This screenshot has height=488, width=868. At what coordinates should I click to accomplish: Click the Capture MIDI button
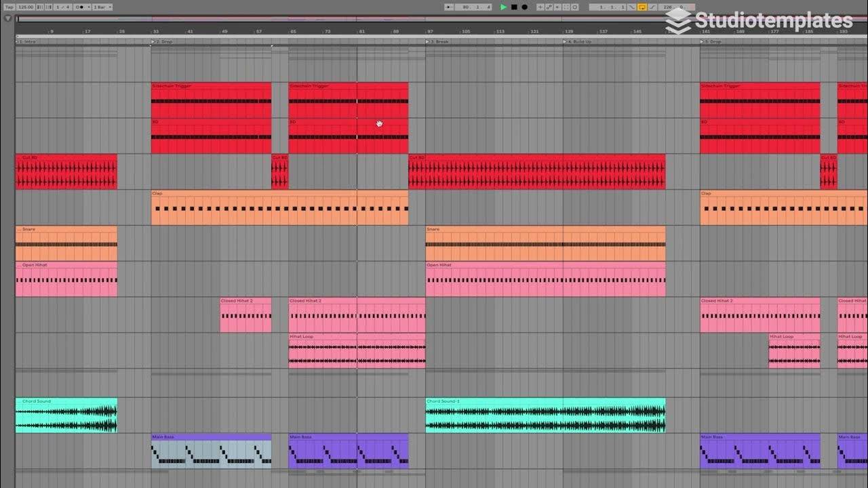[x=566, y=7]
